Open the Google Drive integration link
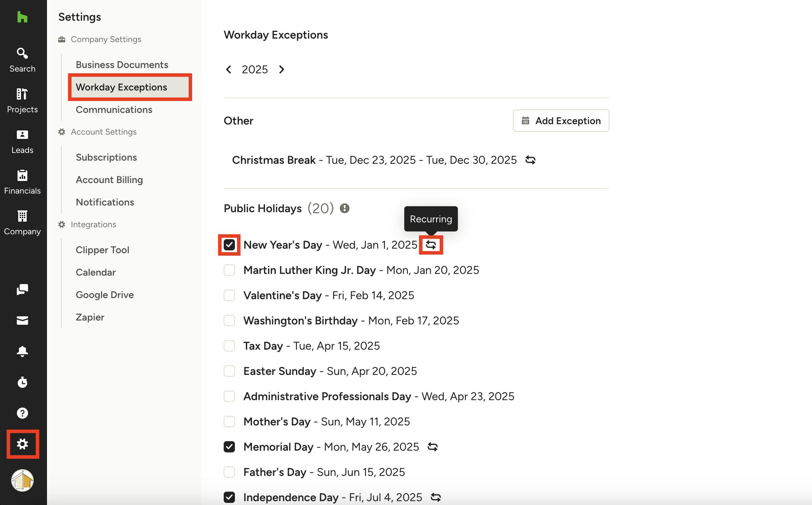 point(104,295)
